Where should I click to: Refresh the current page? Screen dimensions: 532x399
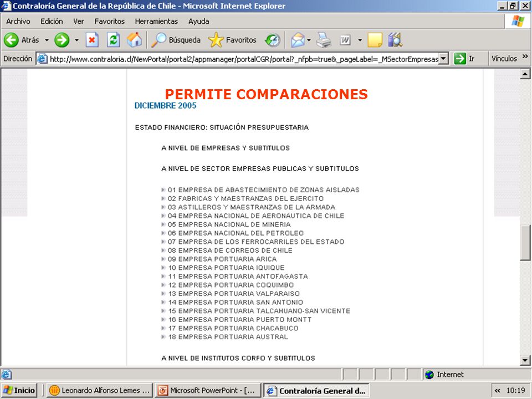point(113,40)
